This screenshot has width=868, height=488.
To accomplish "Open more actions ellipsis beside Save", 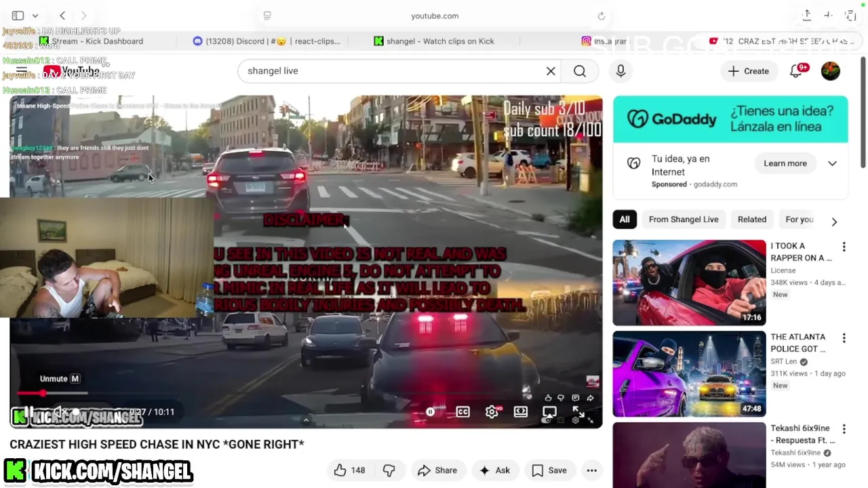I will [x=592, y=470].
